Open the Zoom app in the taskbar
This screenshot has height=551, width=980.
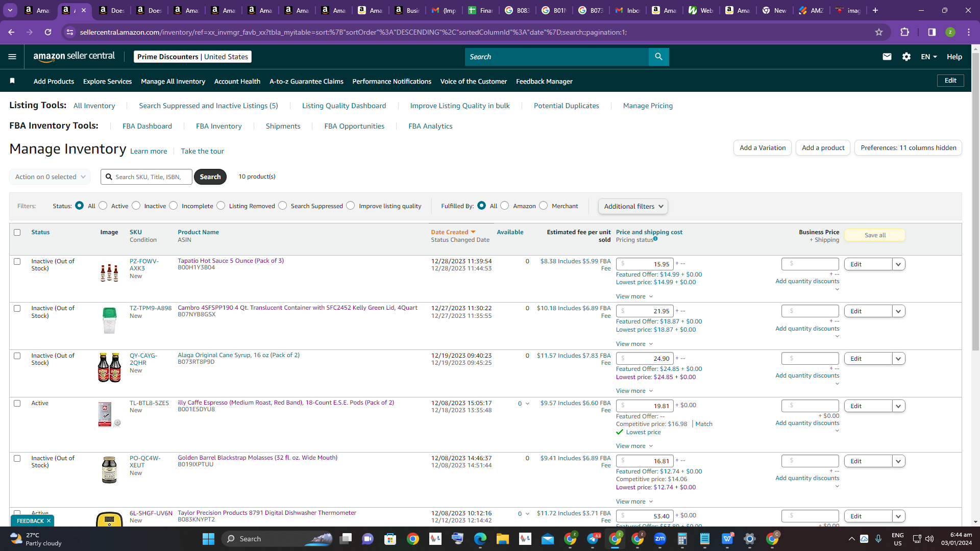point(660,539)
